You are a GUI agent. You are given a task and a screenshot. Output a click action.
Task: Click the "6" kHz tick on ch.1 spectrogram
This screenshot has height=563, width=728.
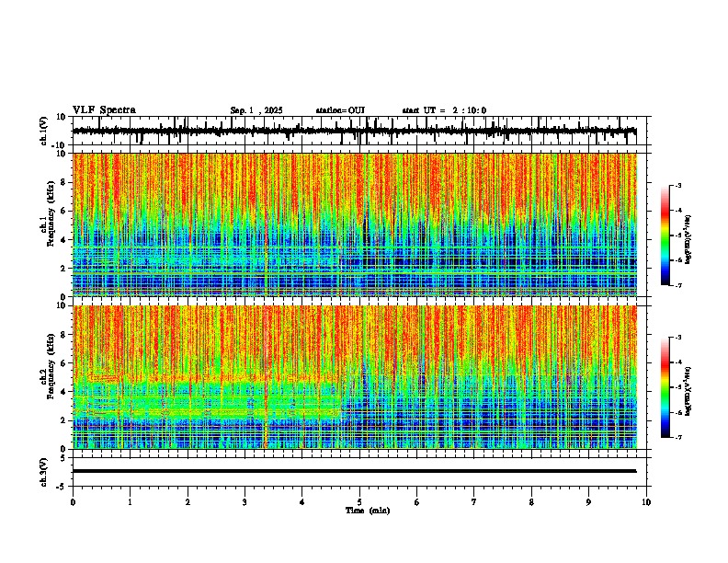(63, 211)
